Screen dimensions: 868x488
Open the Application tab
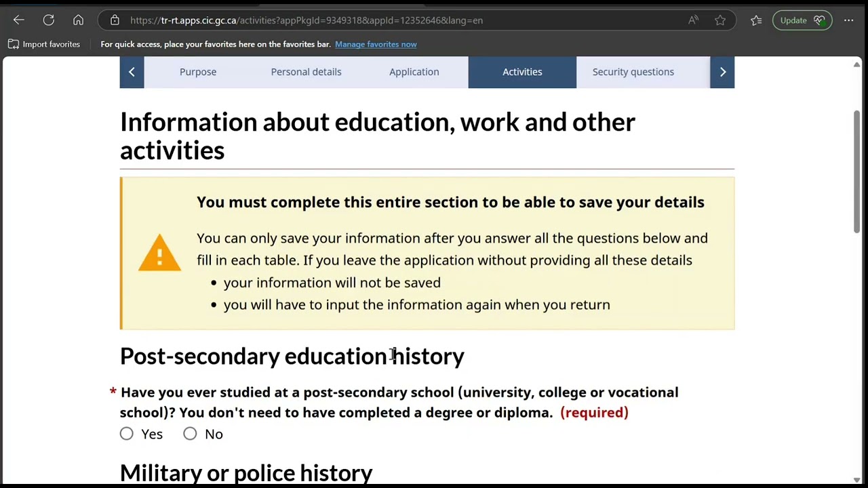click(x=414, y=72)
